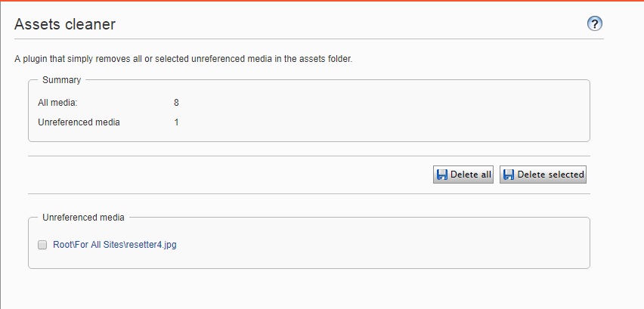Open the Root\For All Sites\resetter4.jpg link

coord(115,245)
